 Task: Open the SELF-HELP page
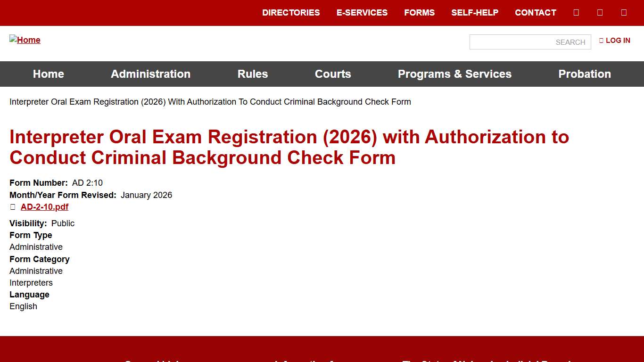coord(475,13)
